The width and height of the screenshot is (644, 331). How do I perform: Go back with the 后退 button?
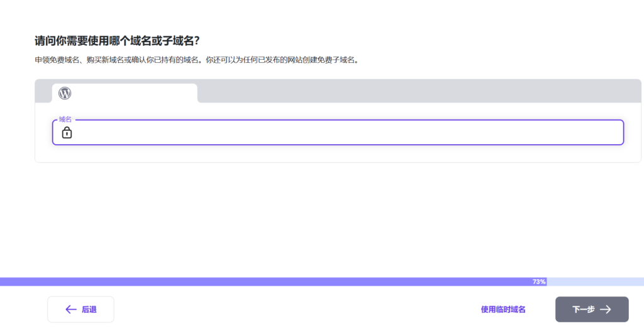[x=80, y=309]
